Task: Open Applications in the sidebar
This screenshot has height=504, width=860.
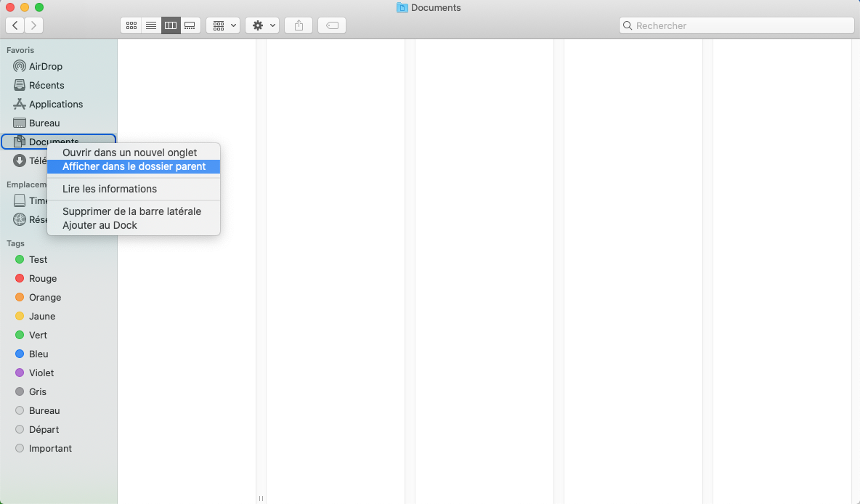Action: click(55, 104)
